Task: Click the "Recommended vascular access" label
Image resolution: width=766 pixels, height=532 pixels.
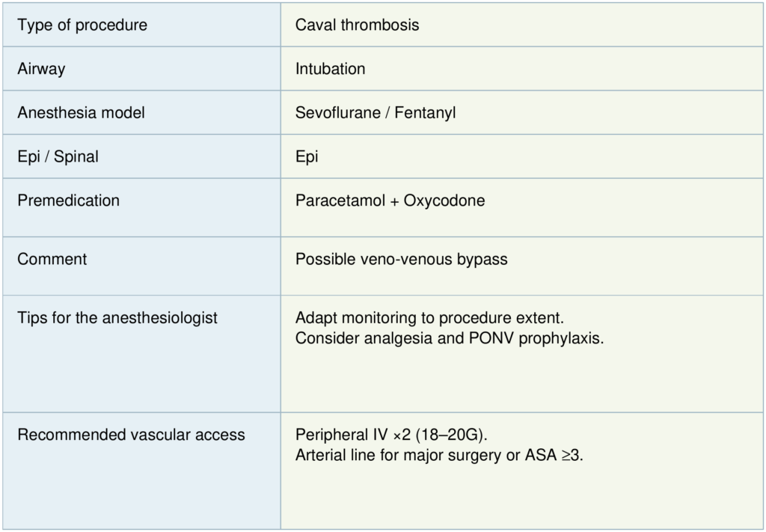Action: [131, 434]
